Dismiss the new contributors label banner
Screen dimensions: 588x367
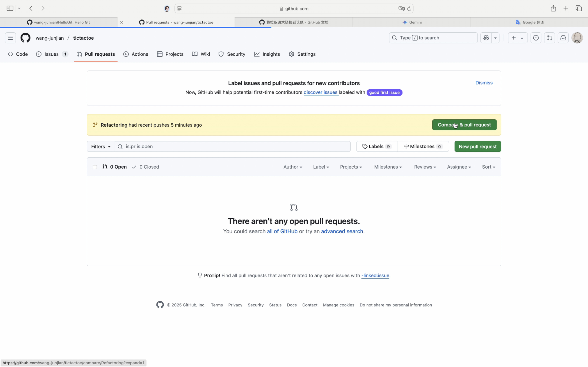(x=484, y=83)
